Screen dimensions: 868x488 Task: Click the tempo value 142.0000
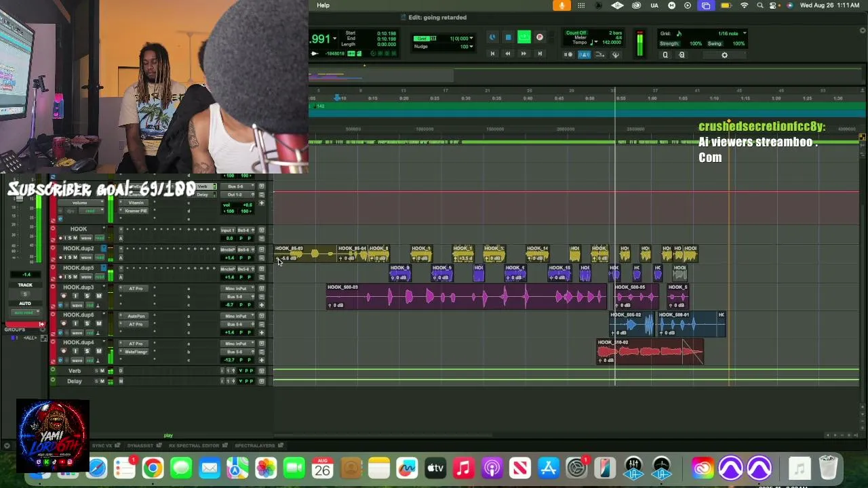(612, 42)
